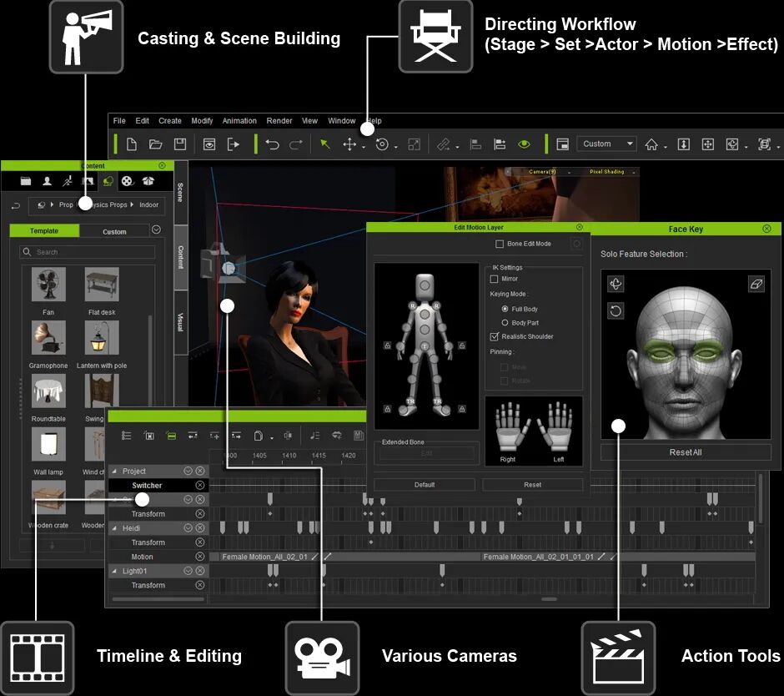Open the Animation menu
This screenshot has width=784, height=696.
(x=239, y=121)
